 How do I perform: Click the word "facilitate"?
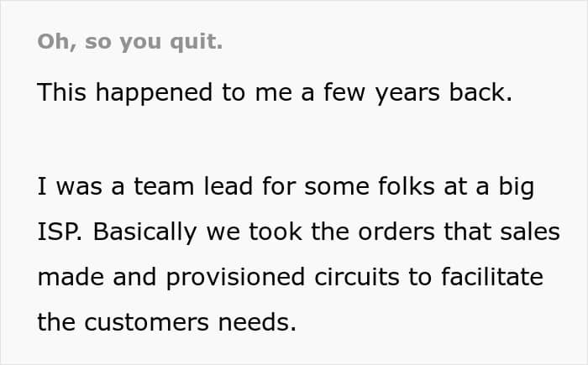pyautogui.click(x=492, y=277)
